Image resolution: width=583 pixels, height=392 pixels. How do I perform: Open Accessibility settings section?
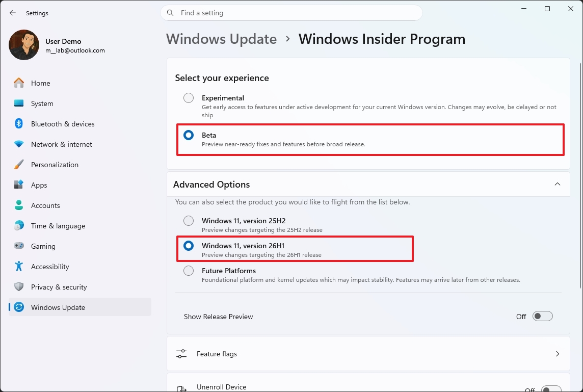click(80, 267)
